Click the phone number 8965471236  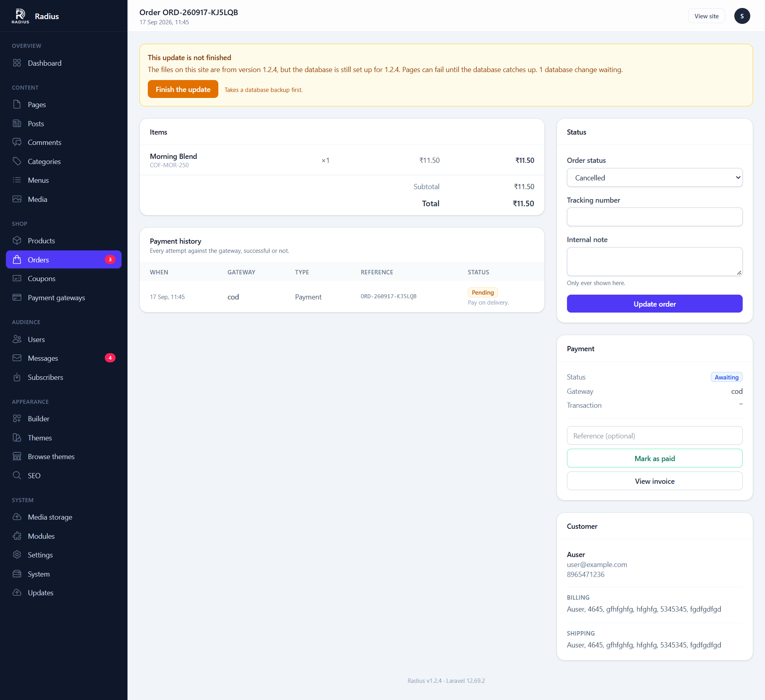(586, 575)
